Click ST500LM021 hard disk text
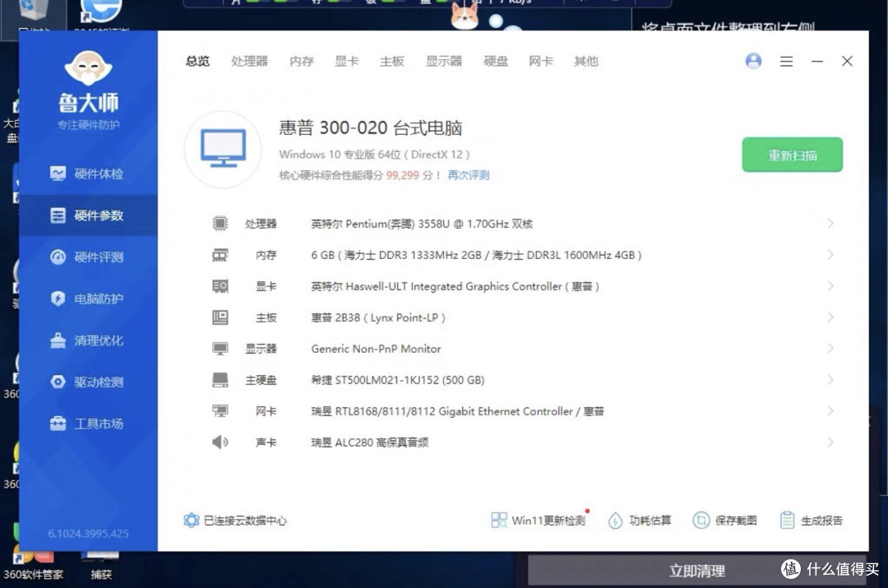The height and width of the screenshot is (588, 888). [x=398, y=380]
